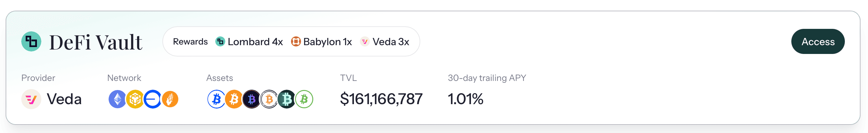
Task: Click the Lombard logo beside DeFi Vault
Action: (x=31, y=41)
